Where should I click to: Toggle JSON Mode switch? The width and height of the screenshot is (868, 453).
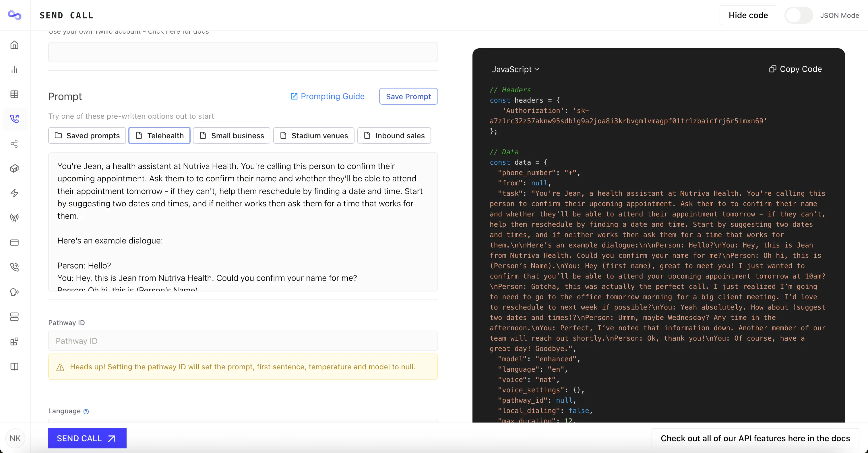coord(798,15)
